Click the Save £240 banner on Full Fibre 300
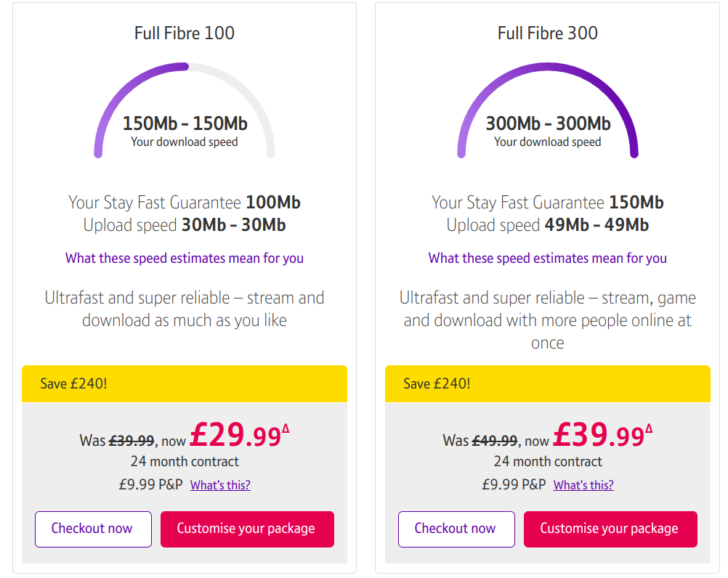 tap(547, 383)
